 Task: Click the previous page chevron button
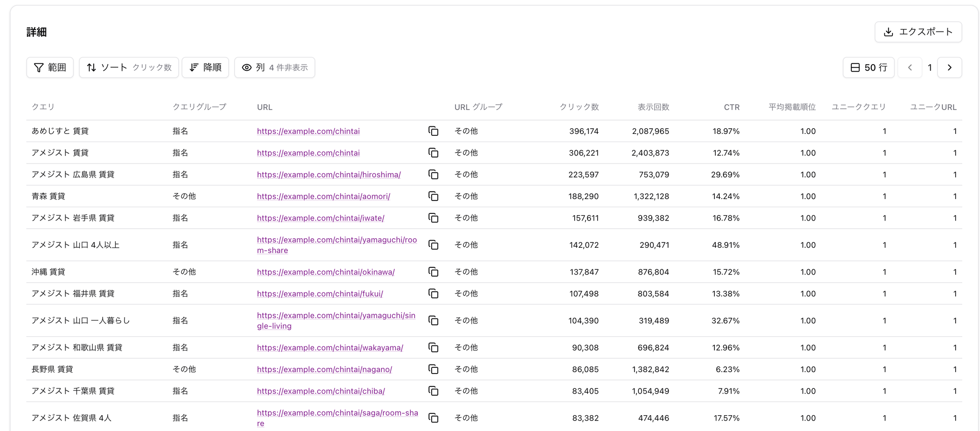click(x=910, y=67)
